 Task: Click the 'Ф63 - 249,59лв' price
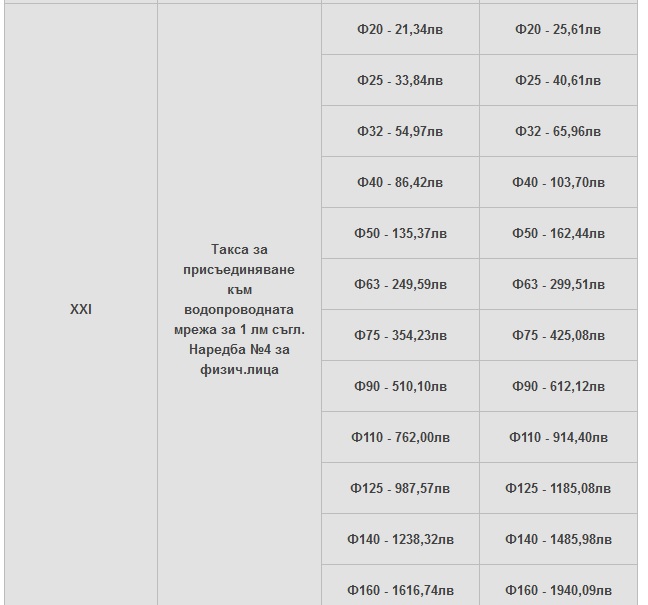[400, 285]
